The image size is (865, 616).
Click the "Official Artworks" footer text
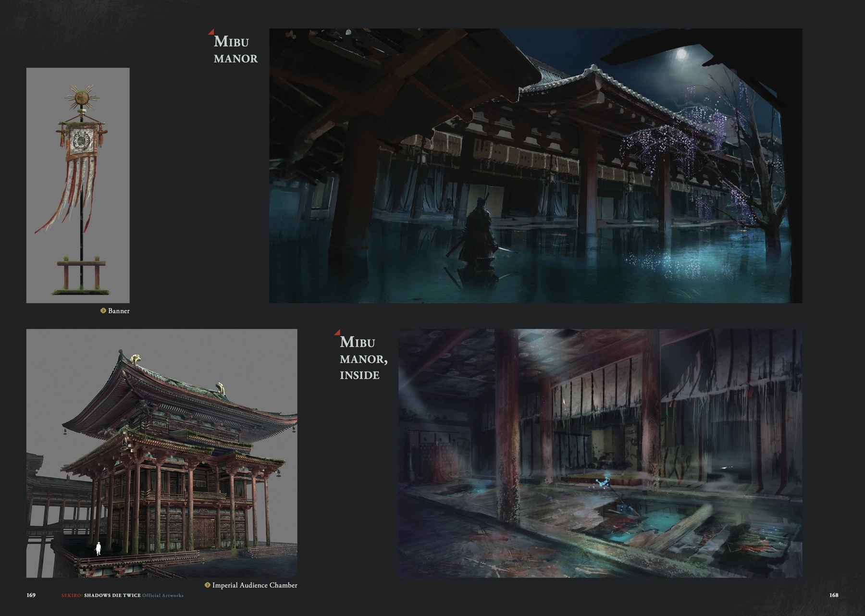(163, 595)
